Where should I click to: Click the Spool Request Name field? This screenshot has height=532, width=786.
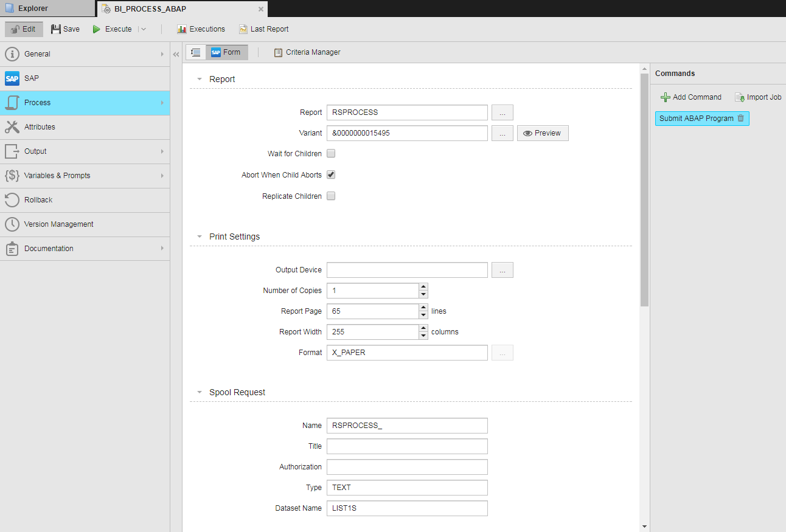click(x=407, y=426)
